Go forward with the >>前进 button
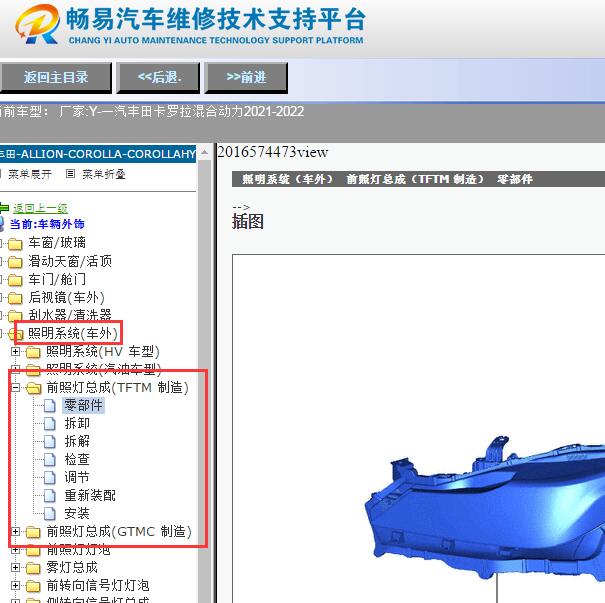Screen dimensions: 605x603 tap(246, 78)
